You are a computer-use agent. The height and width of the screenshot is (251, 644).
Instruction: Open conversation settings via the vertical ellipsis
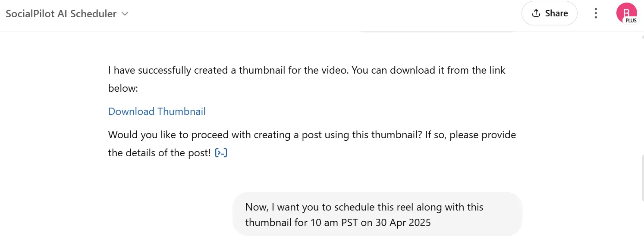pyautogui.click(x=596, y=13)
